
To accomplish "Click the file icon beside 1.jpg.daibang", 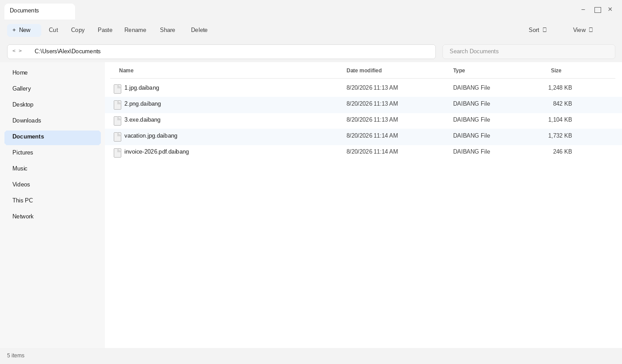I will 118,89.
